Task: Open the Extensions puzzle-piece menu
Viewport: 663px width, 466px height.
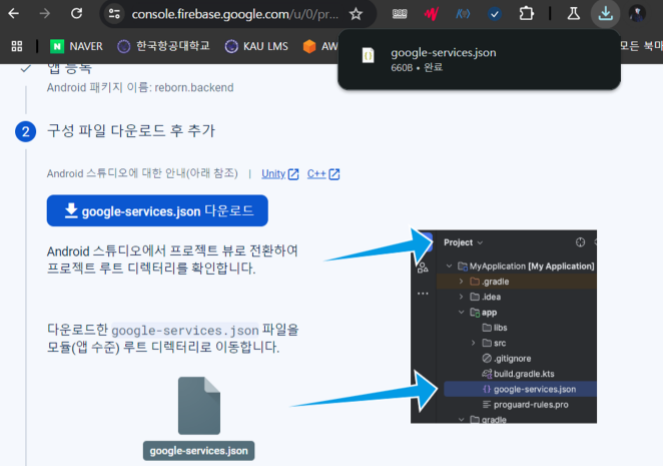Action: [526, 14]
